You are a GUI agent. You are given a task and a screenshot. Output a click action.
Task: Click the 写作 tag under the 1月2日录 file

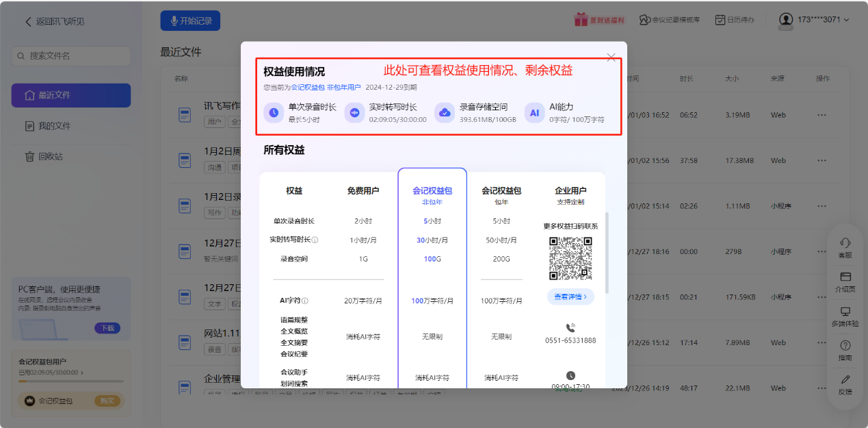click(x=215, y=213)
